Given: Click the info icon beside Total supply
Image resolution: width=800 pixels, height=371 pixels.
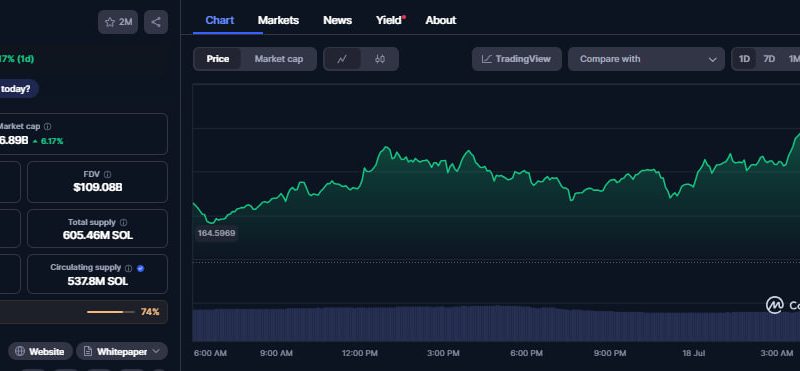Looking at the screenshot, I should 123,222.
